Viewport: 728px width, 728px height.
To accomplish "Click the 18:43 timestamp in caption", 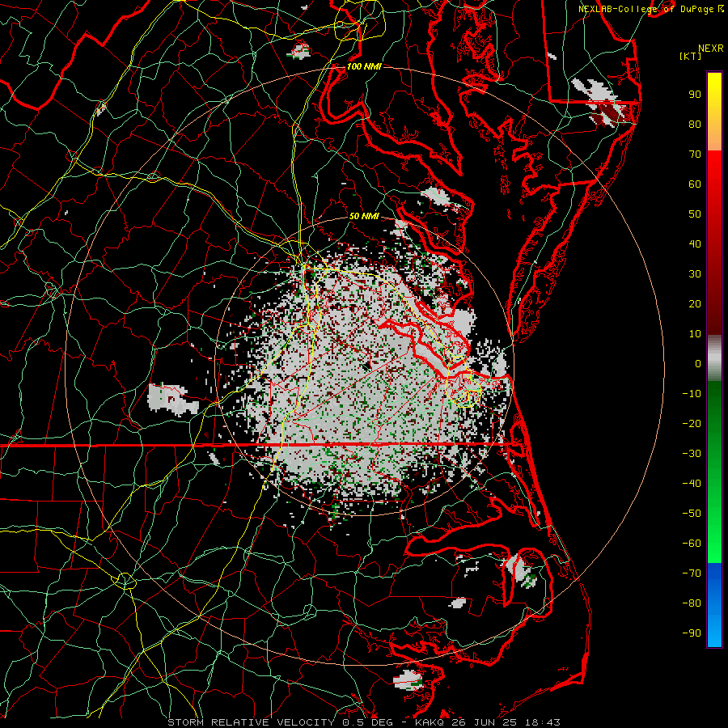I will click(543, 722).
